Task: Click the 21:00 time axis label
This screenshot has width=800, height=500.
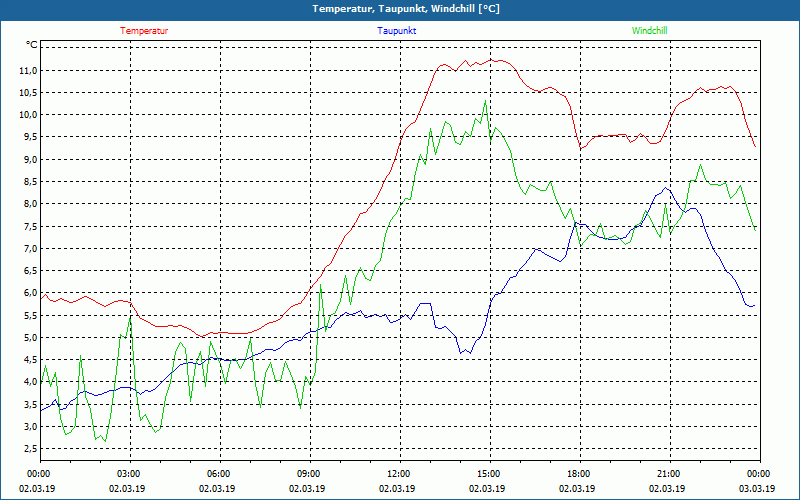Action: (x=670, y=474)
